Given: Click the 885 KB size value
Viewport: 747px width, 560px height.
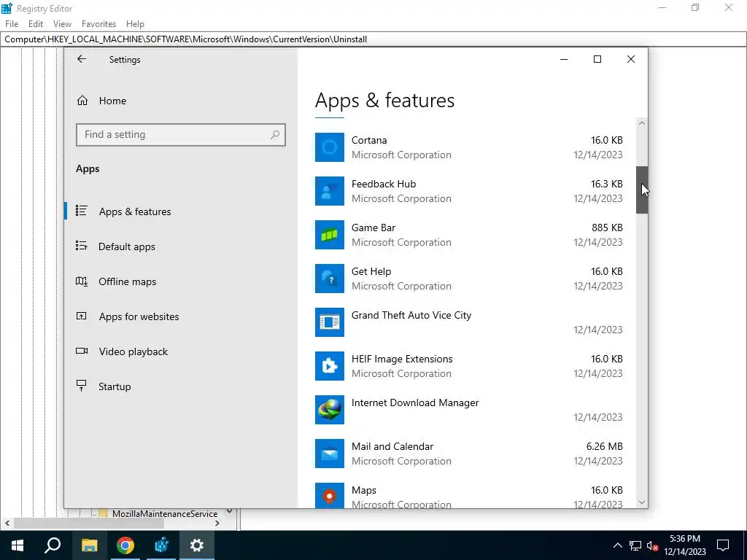Looking at the screenshot, I should click(607, 227).
